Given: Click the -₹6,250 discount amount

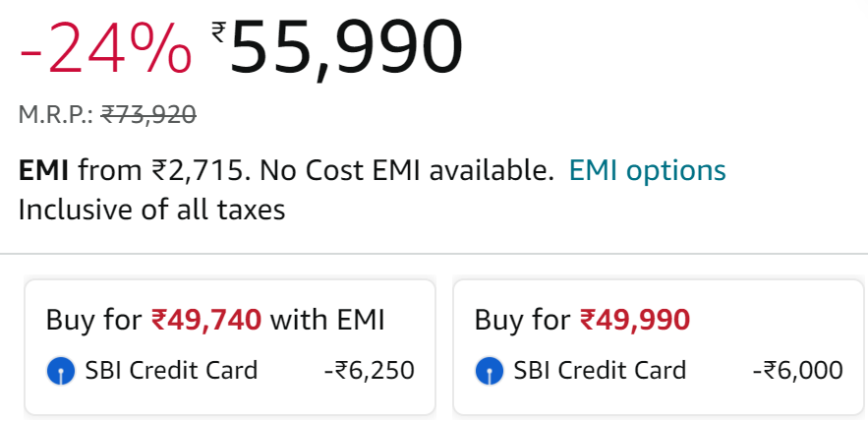Looking at the screenshot, I should [x=370, y=371].
